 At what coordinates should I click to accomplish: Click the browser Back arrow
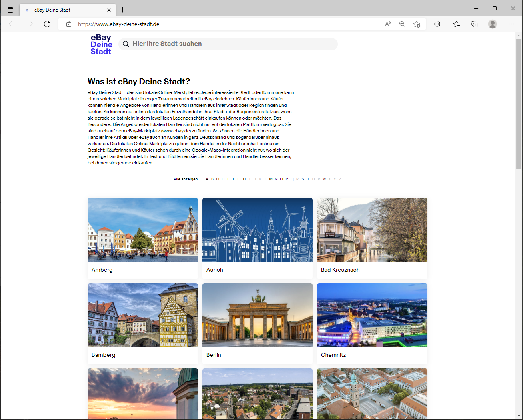tap(12, 24)
